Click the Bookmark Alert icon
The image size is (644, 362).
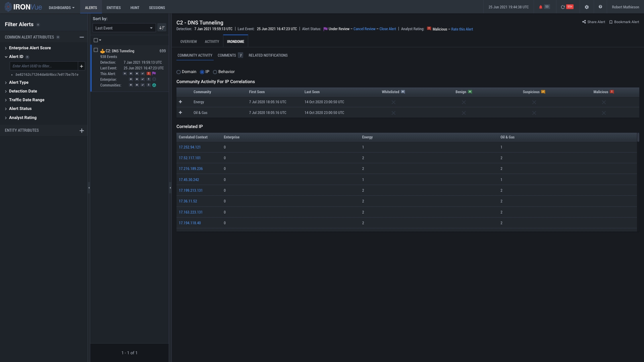point(611,22)
